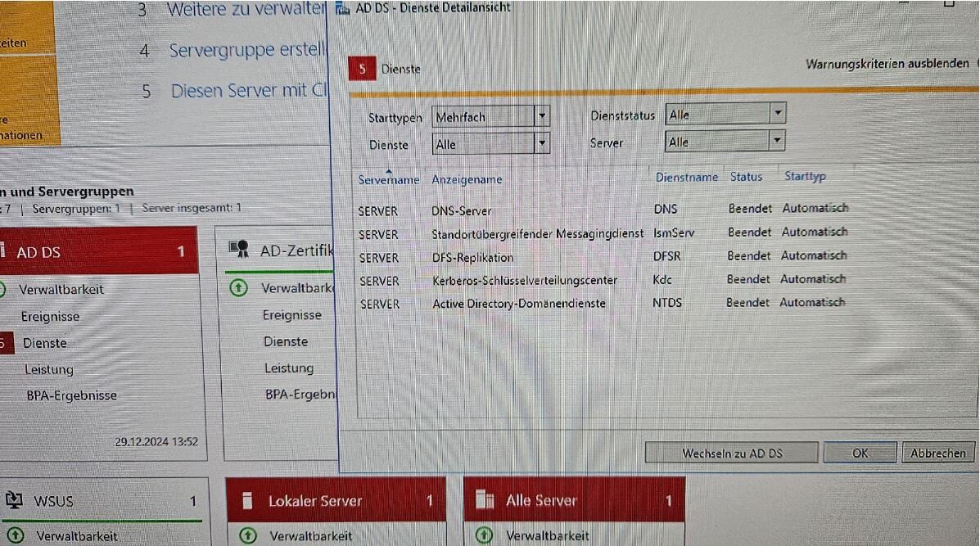
Task: Click Servergruppe erstellen step 4 link
Action: [248, 49]
